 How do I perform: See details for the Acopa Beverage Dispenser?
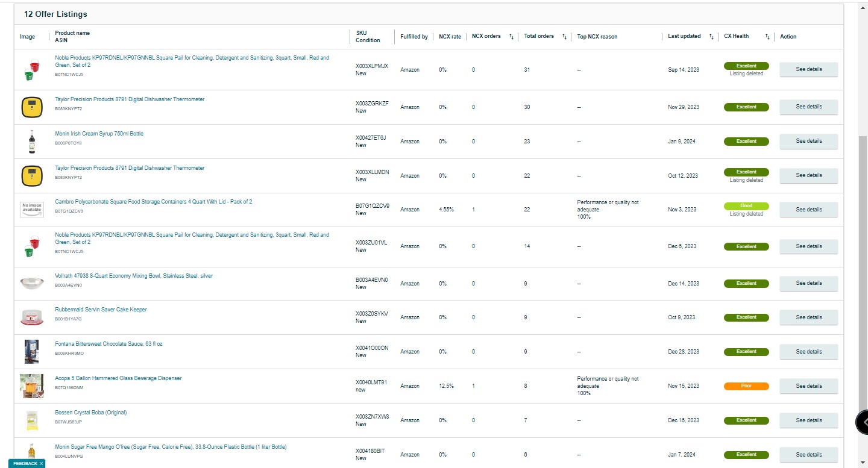coord(808,386)
